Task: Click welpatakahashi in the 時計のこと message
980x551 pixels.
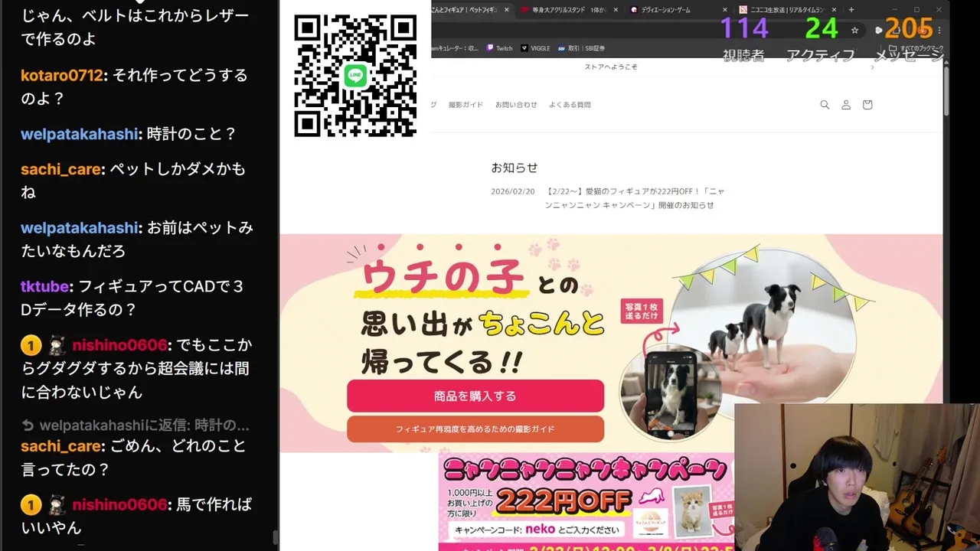Action: click(x=80, y=134)
